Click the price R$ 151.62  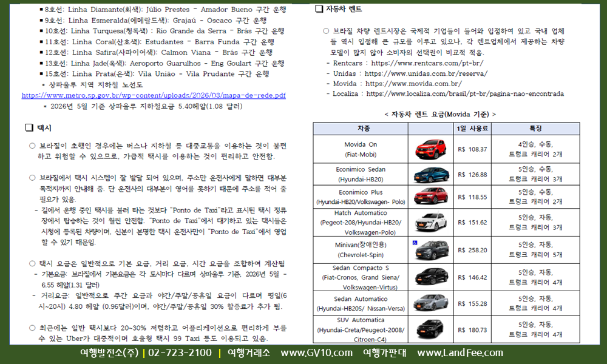tap(472, 223)
